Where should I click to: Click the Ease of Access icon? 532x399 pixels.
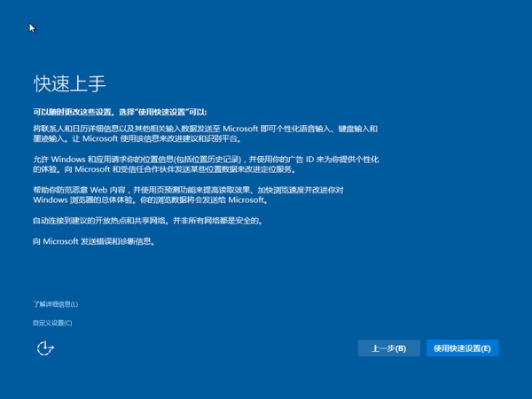coord(45,348)
